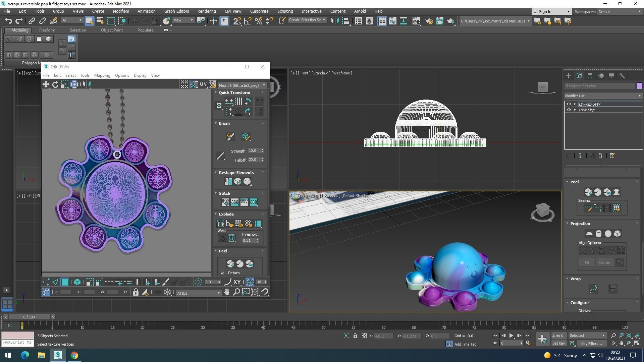This screenshot has height=362, width=644.
Task: Click Play Animation button
Action: coord(511,336)
